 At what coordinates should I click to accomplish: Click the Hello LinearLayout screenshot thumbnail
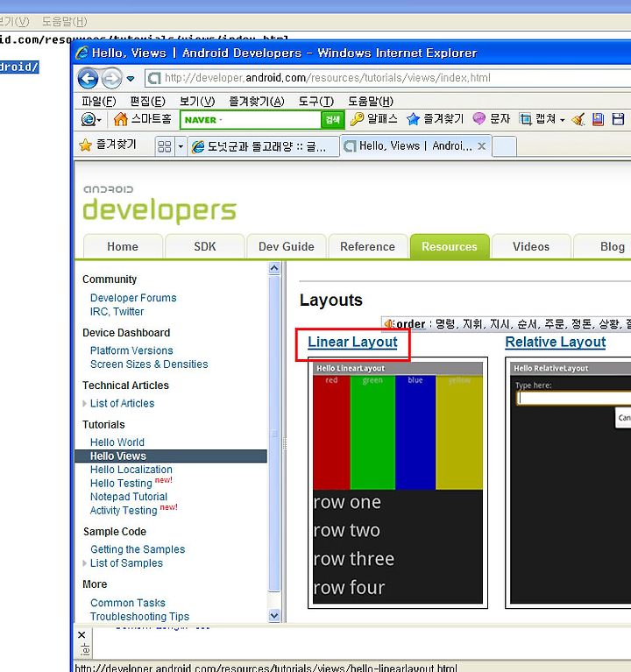398,483
